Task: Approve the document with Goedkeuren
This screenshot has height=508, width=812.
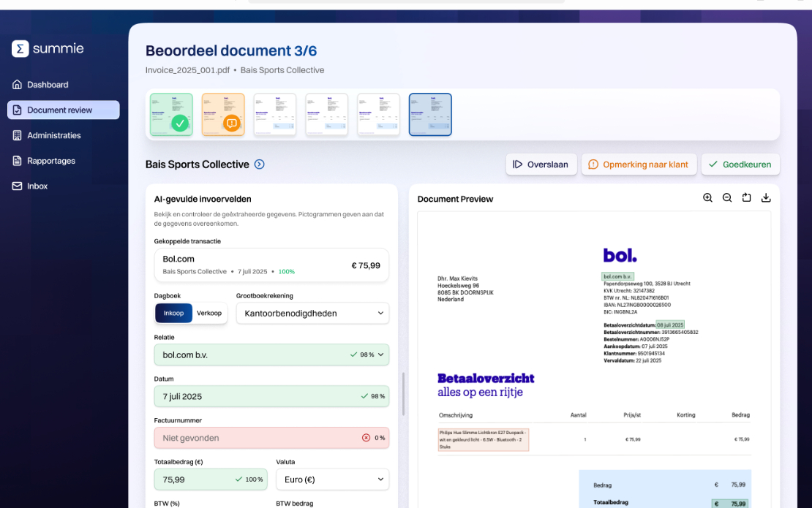Action: point(740,164)
